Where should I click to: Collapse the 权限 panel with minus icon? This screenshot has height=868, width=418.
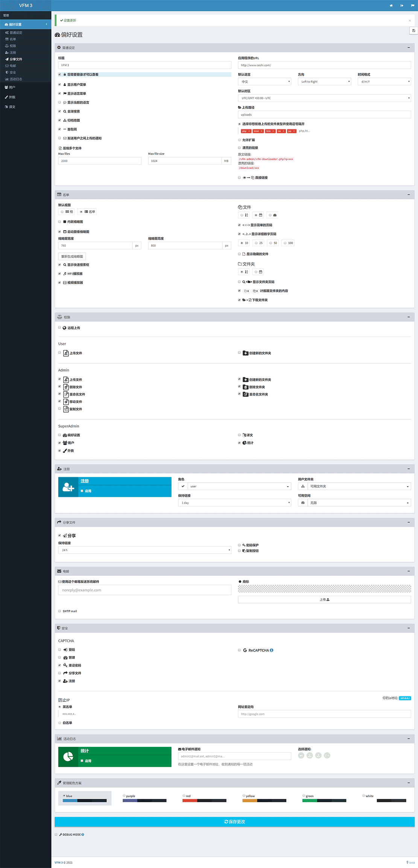409,317
